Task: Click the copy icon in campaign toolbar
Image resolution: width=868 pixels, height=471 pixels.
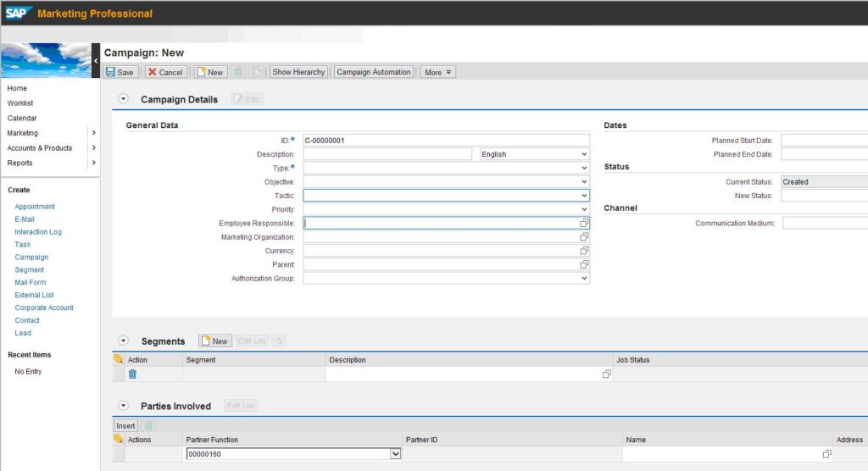Action: coord(256,72)
